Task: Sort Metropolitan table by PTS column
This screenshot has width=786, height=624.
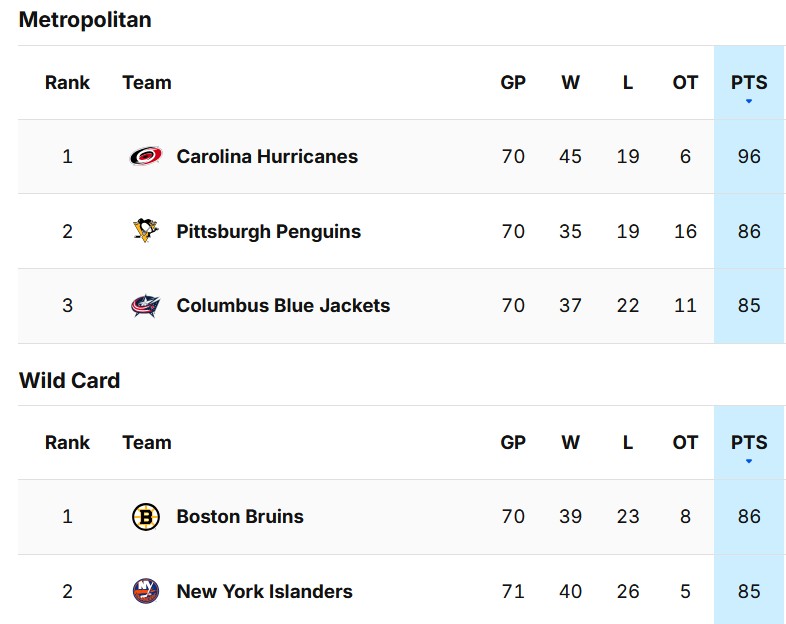Action: click(749, 82)
